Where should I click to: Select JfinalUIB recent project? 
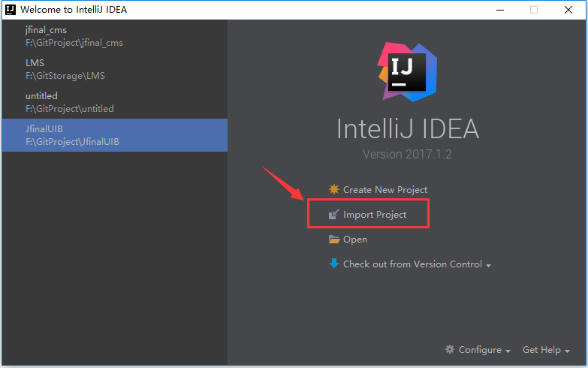pyautogui.click(x=114, y=135)
